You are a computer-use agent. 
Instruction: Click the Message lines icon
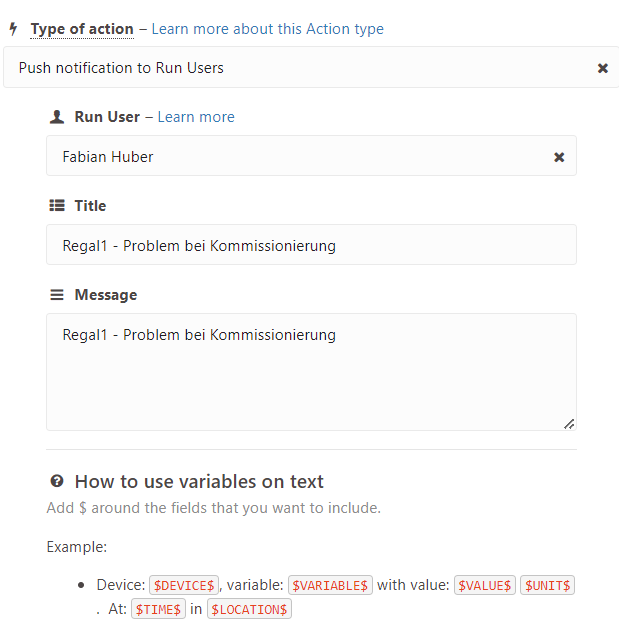click(x=57, y=295)
